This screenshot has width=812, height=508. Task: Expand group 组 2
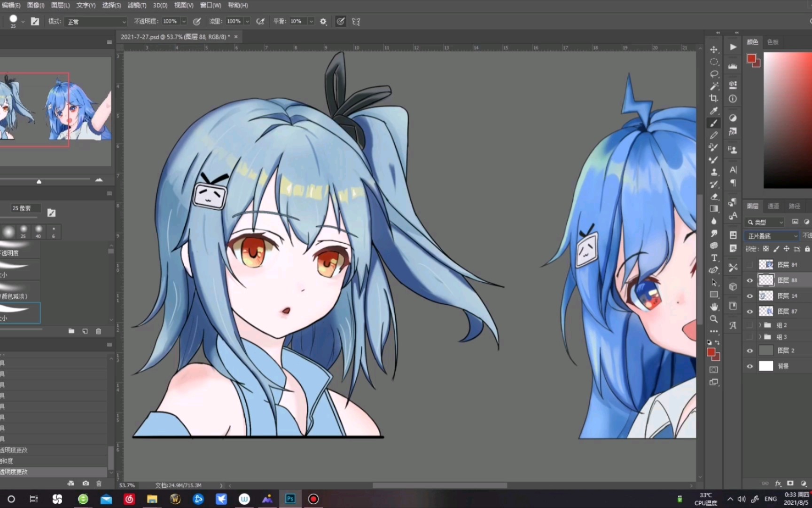(759, 325)
